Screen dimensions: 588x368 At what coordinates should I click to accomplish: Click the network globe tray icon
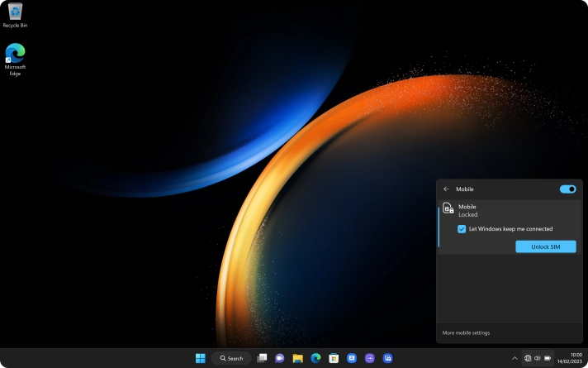528,358
